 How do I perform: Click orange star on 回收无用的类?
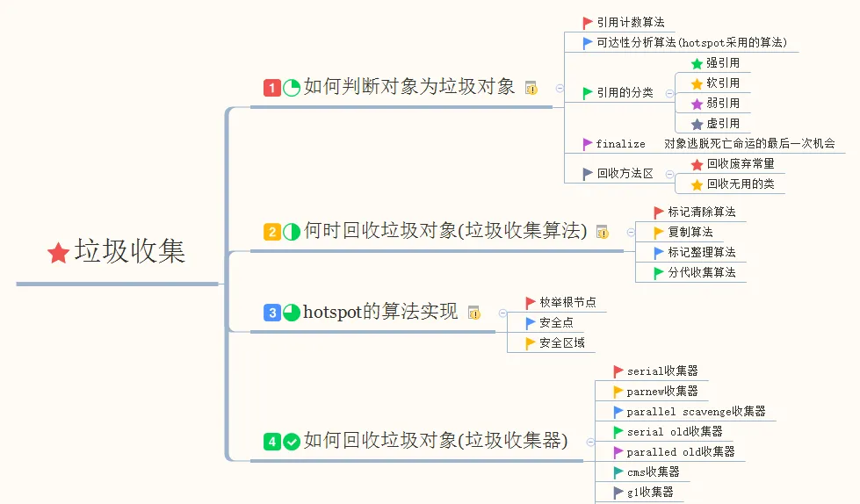click(697, 184)
